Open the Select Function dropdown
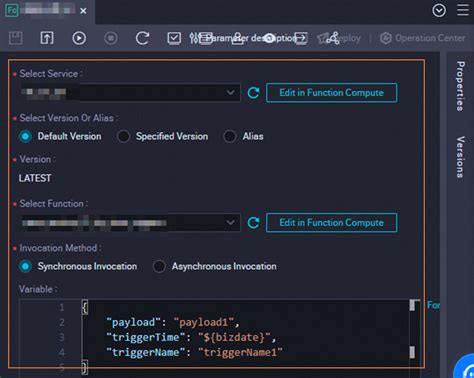Image resolution: width=474 pixels, height=378 pixels. pyautogui.click(x=130, y=222)
